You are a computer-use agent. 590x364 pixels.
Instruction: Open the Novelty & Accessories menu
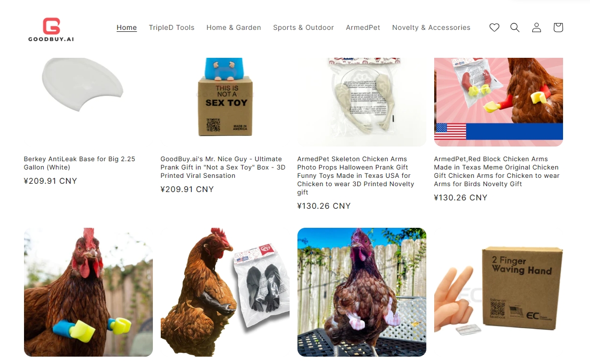pos(431,27)
